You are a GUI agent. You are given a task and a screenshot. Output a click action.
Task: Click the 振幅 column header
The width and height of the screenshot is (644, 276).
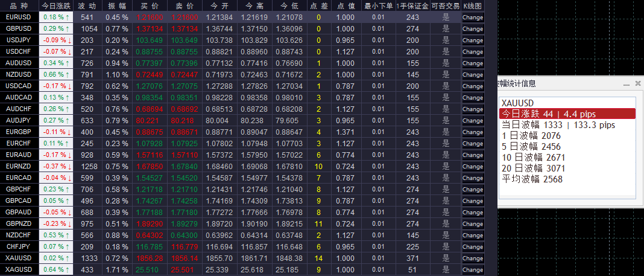coord(116,6)
